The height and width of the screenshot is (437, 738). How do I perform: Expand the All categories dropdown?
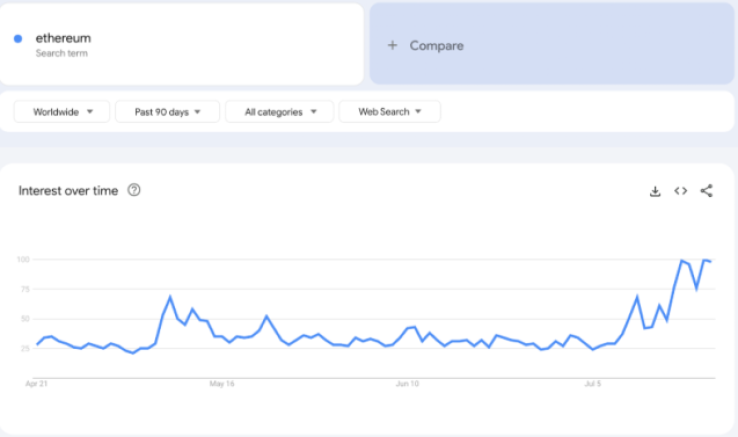(x=279, y=112)
